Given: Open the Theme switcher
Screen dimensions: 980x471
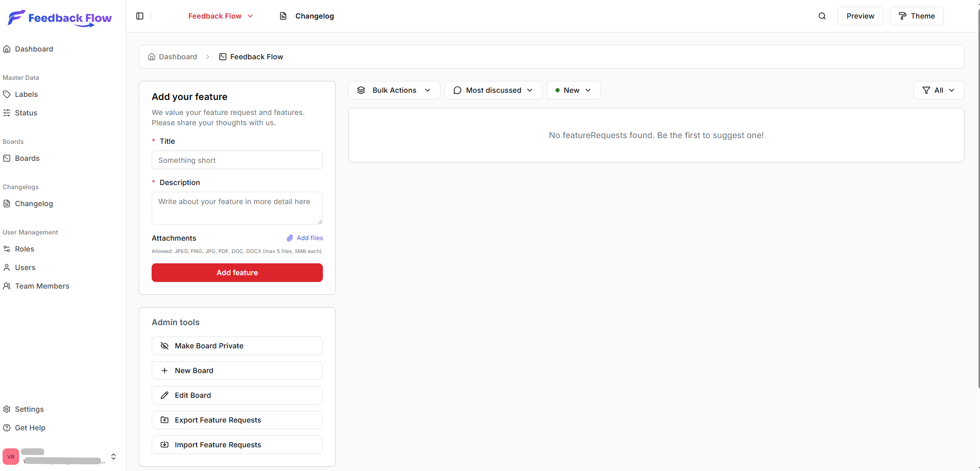Looking at the screenshot, I should point(917,16).
